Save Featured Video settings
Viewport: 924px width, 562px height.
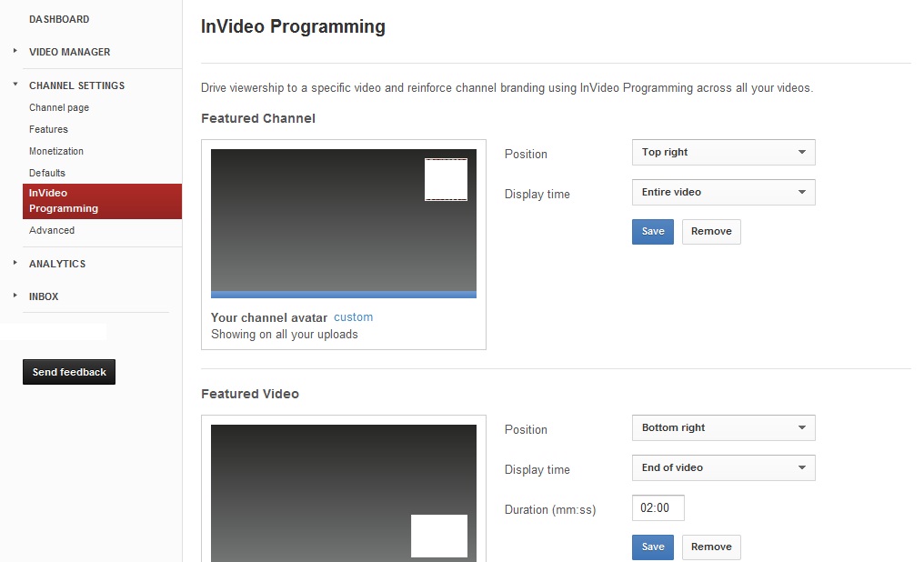point(652,547)
